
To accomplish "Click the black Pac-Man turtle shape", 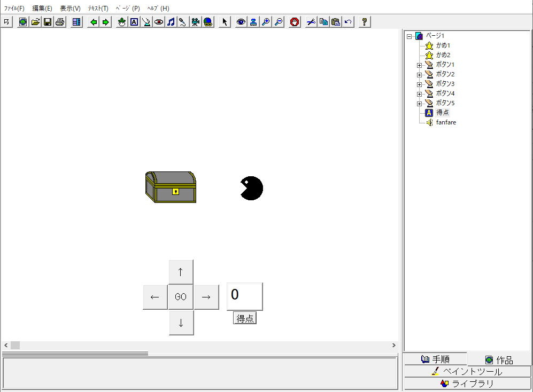I will coord(252,188).
